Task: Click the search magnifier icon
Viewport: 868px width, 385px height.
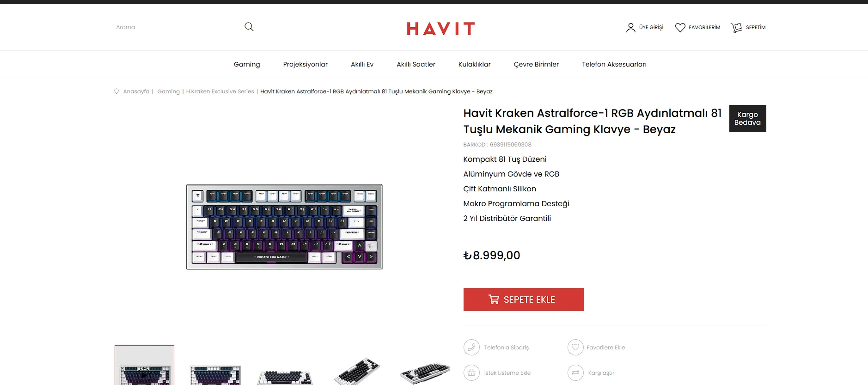Action: (249, 27)
